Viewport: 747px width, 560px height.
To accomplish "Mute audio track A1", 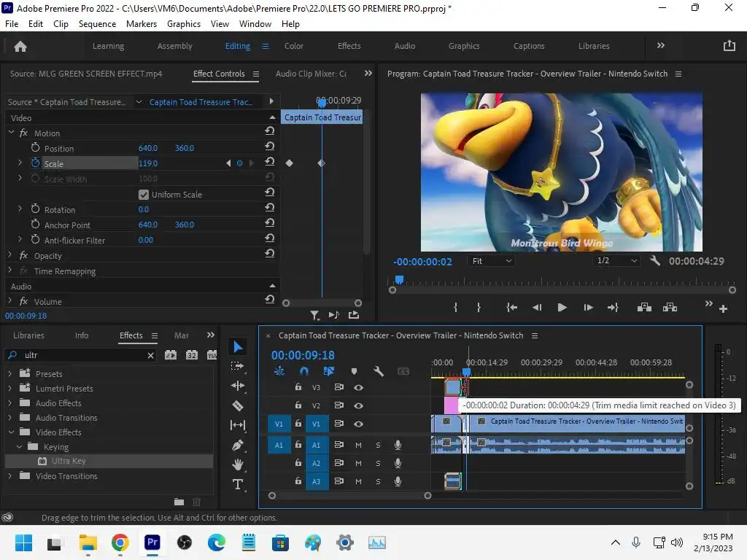I will click(358, 445).
